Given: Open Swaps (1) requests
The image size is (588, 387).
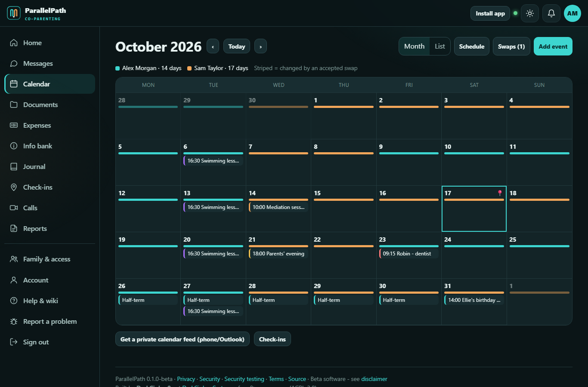Looking at the screenshot, I should coord(511,46).
